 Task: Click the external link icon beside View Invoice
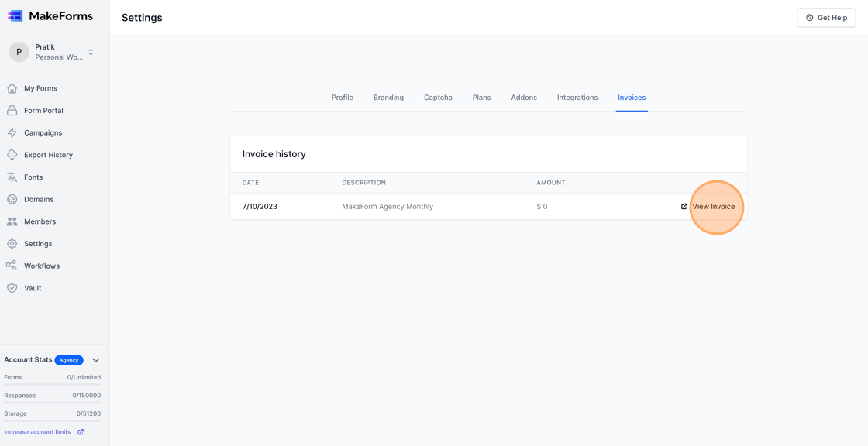[684, 207]
